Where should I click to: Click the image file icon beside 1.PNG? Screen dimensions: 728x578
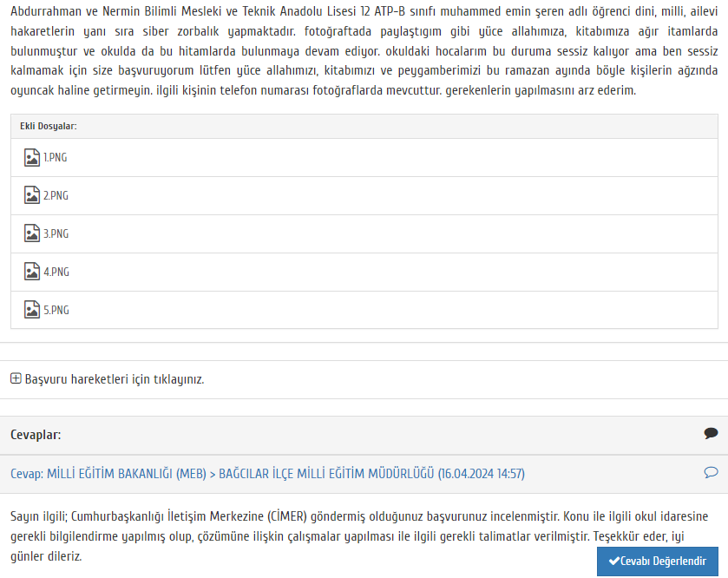(31, 157)
